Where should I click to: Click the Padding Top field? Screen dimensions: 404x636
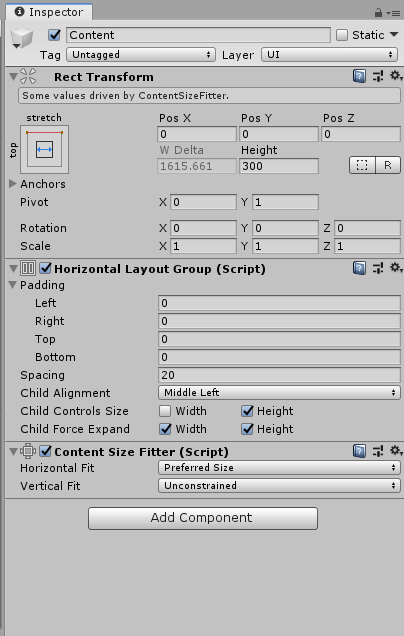pyautogui.click(x=279, y=339)
